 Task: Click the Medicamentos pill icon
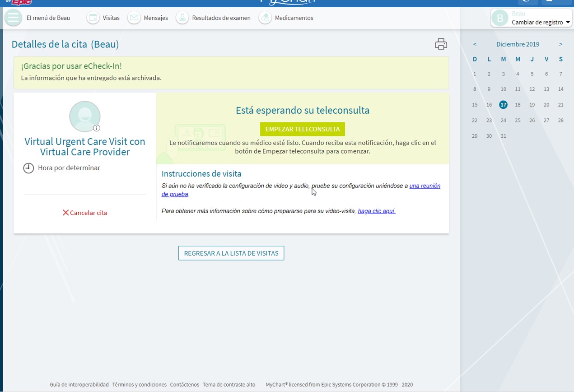(x=266, y=18)
